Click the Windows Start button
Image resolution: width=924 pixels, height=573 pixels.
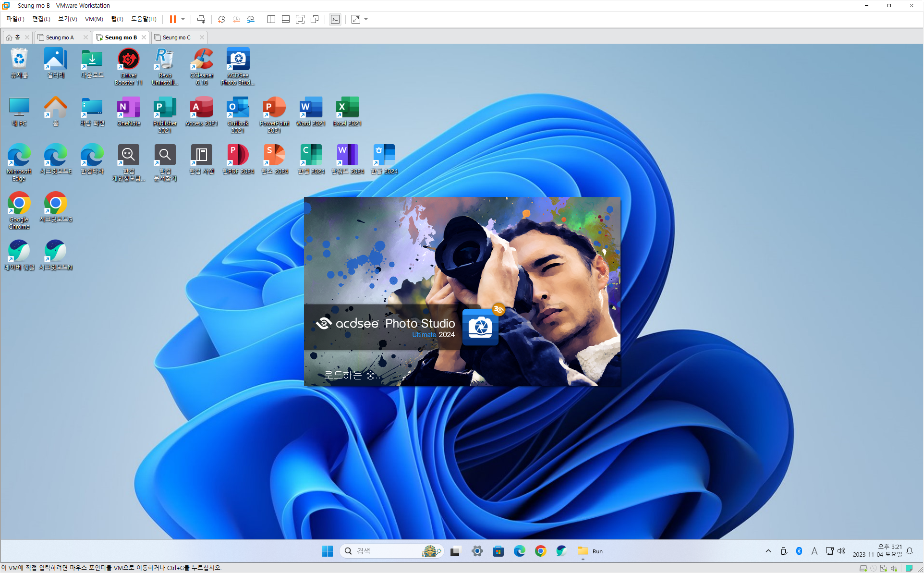point(327,551)
